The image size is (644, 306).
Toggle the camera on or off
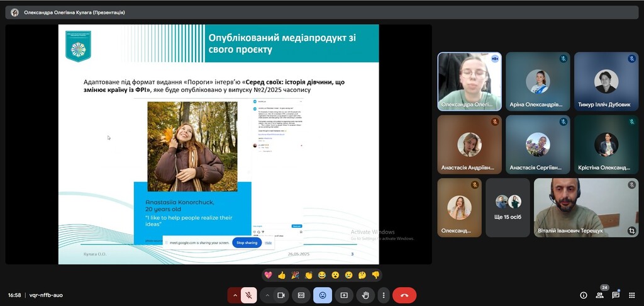point(281,295)
